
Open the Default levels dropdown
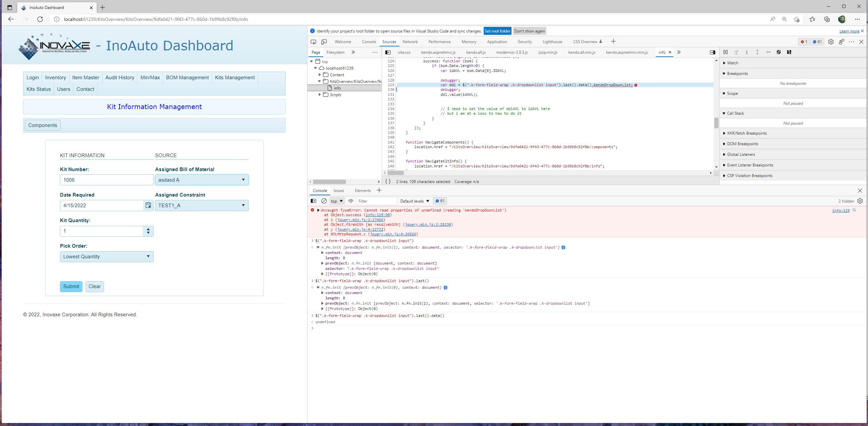point(414,201)
